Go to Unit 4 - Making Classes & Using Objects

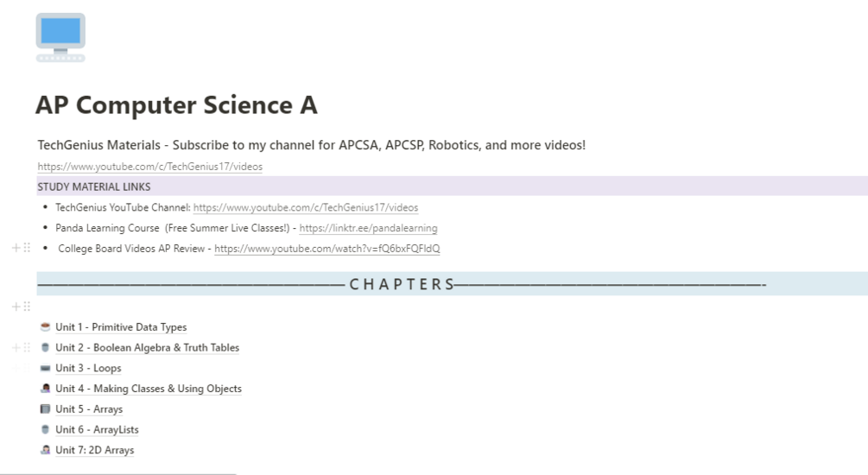[x=149, y=389]
